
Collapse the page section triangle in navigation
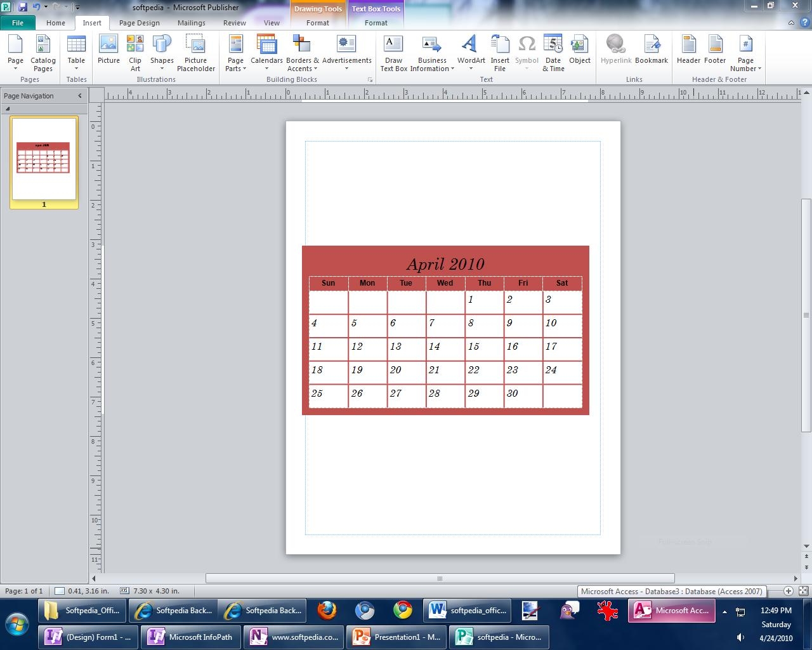click(8, 109)
